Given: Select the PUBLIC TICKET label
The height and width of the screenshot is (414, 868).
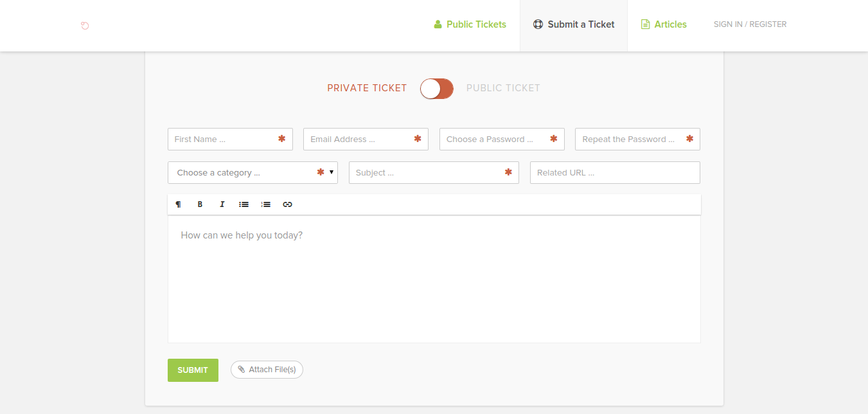Looking at the screenshot, I should pos(503,88).
